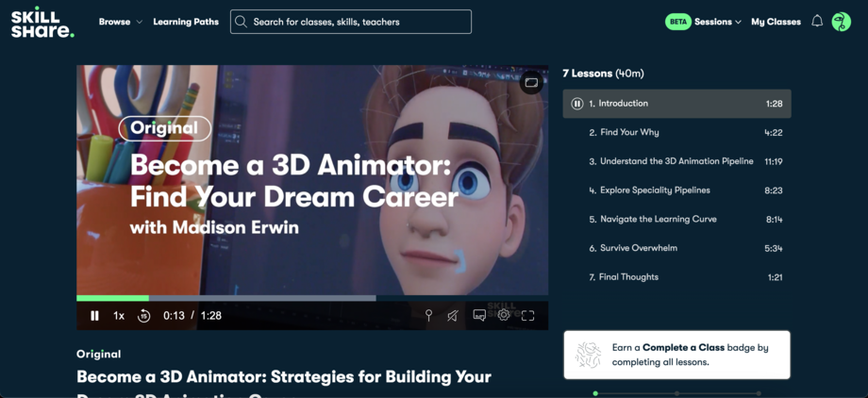Add a note pin icon
868x398 pixels.
(x=428, y=316)
